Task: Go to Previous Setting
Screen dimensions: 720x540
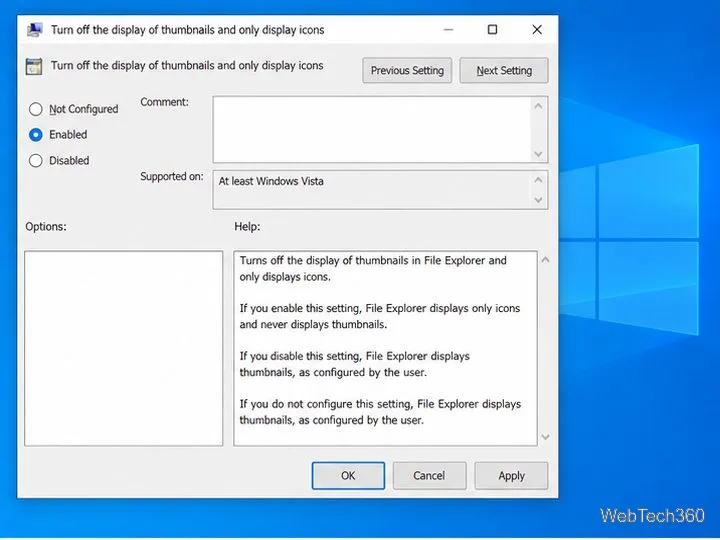Action: [407, 71]
